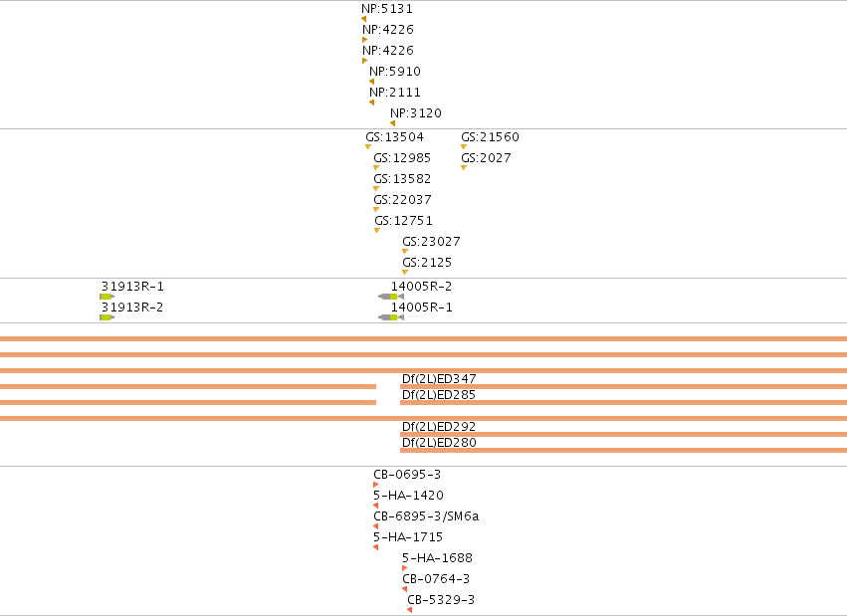Open the GS:23027 feature label

[x=432, y=242]
